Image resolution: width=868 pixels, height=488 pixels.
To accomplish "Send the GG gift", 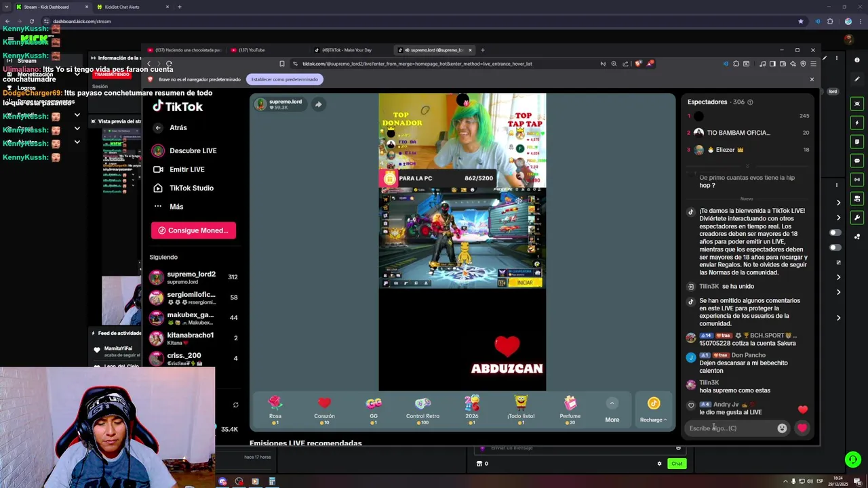I will pos(374,410).
